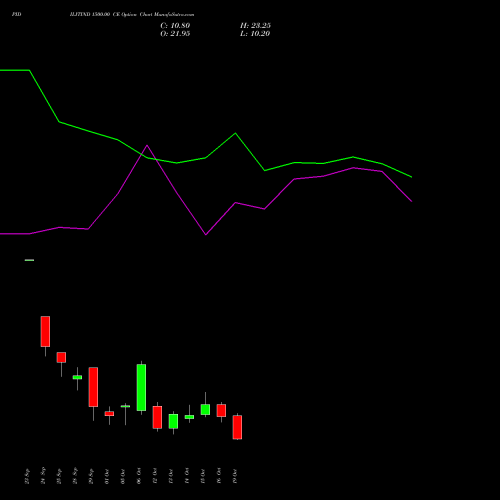
Task: Click the 19 Oct date axis label
Action: pyautogui.click(x=235, y=476)
